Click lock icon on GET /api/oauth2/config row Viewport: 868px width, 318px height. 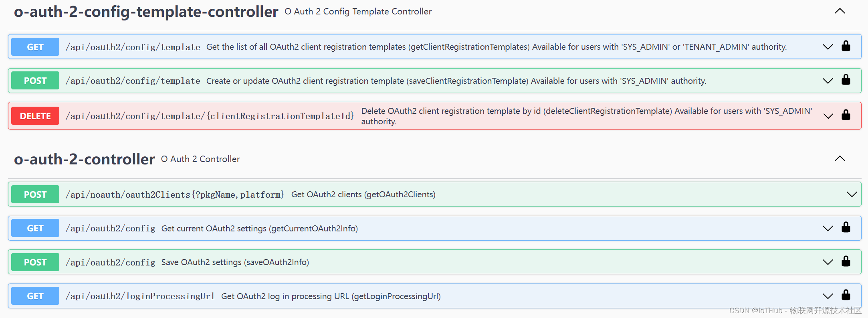[846, 227]
